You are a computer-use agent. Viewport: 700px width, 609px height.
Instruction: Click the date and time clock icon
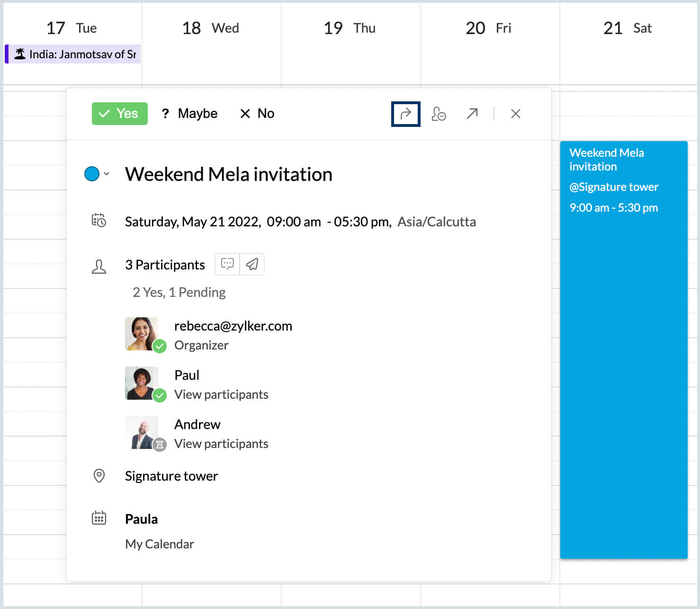99,221
